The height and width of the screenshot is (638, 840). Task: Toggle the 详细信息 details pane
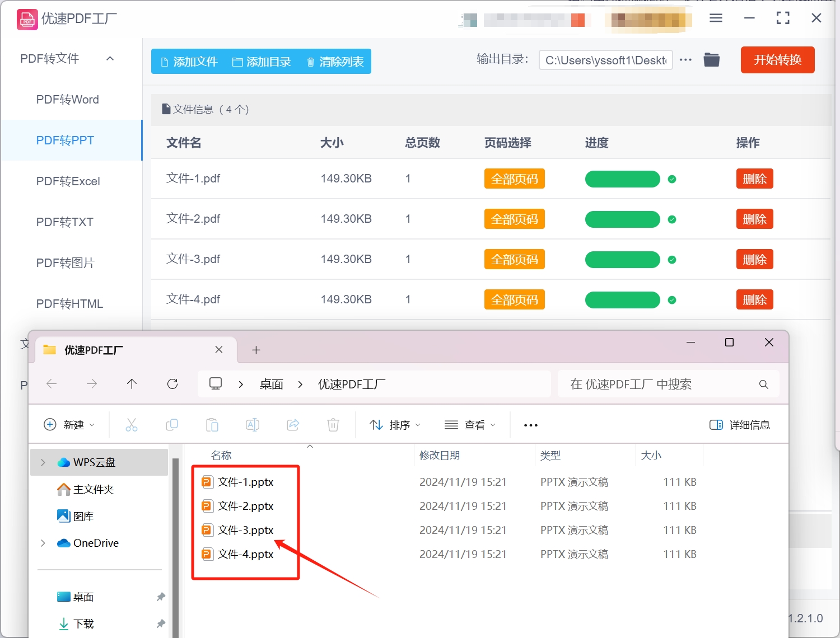[x=739, y=425]
